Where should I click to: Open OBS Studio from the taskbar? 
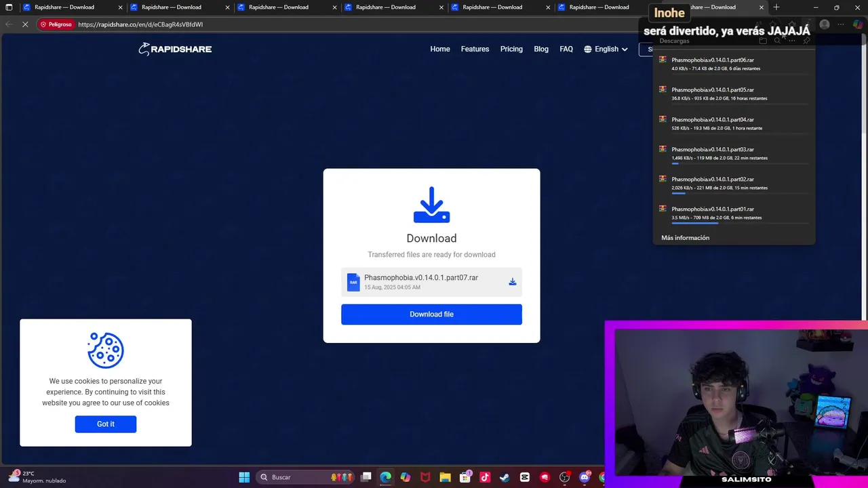click(564, 477)
